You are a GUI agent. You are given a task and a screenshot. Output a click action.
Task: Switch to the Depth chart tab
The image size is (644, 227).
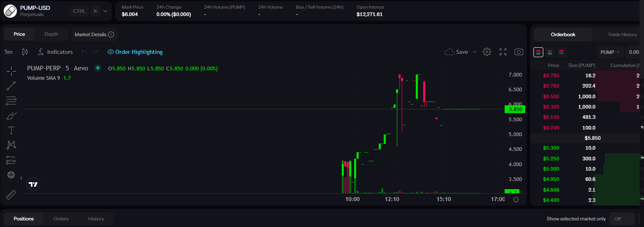51,34
